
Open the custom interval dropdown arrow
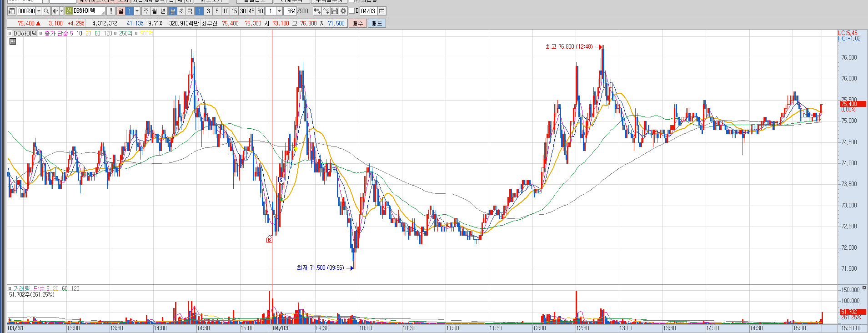point(279,11)
